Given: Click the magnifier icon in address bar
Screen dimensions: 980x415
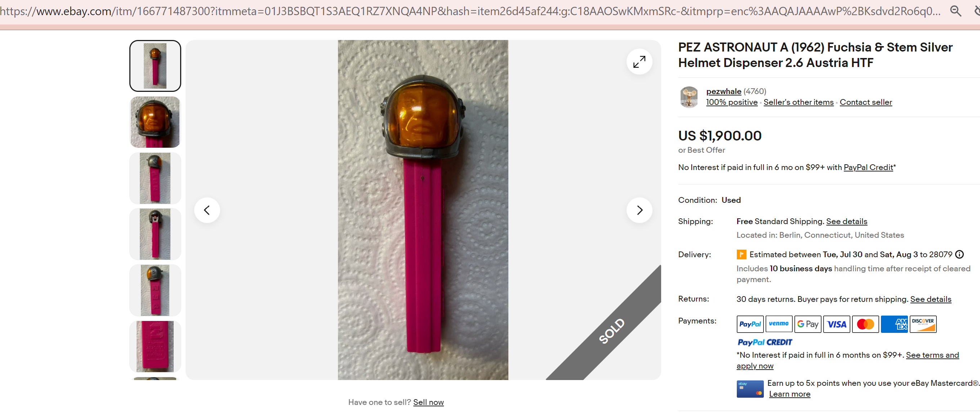Looking at the screenshot, I should (x=955, y=11).
